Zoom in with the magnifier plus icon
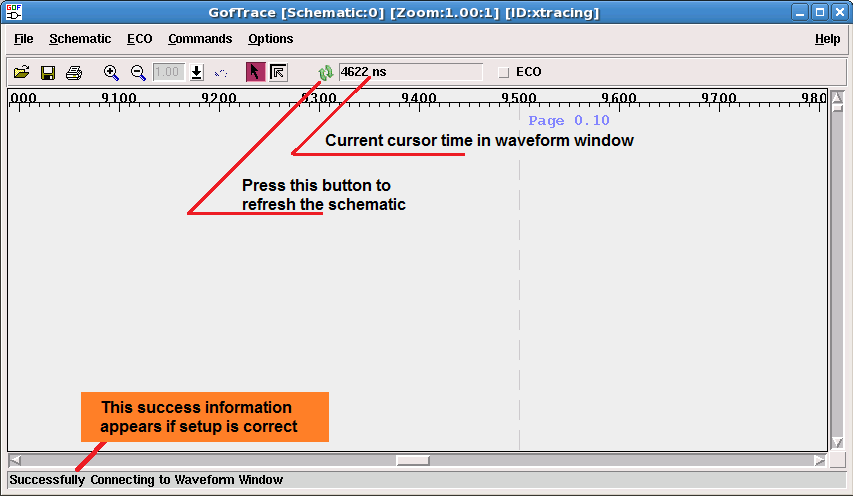Image resolution: width=853 pixels, height=496 pixels. (x=111, y=72)
